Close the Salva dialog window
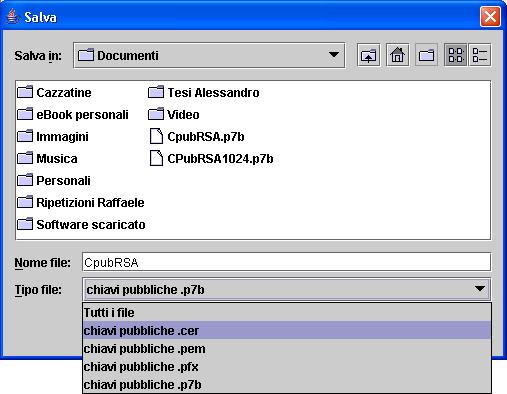The width and height of the screenshot is (507, 394). coord(490,16)
